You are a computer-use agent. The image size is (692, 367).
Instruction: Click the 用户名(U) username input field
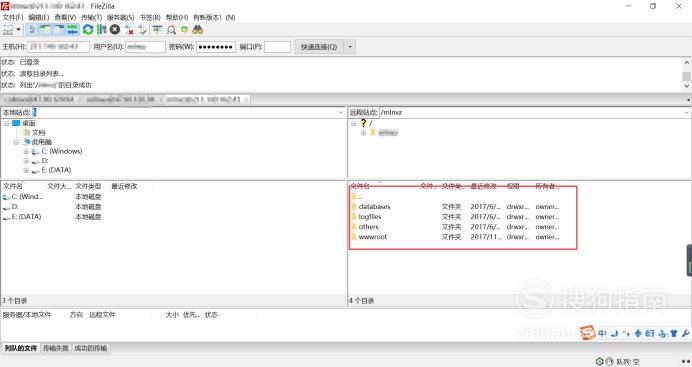145,47
